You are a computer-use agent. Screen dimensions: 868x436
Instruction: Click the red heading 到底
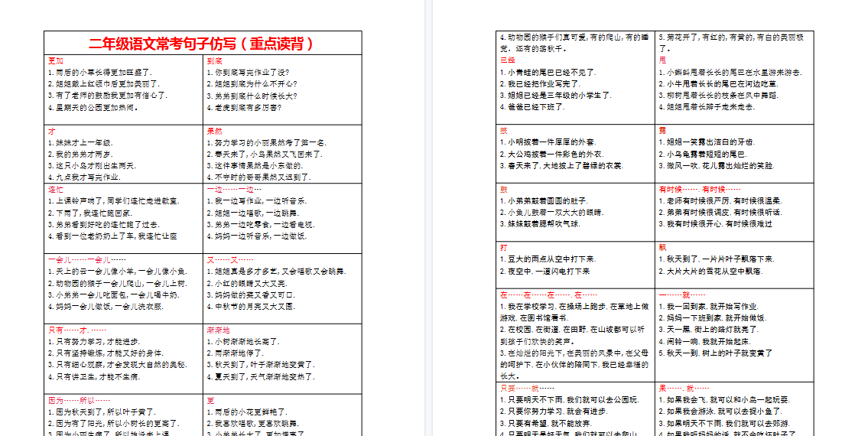(x=215, y=60)
